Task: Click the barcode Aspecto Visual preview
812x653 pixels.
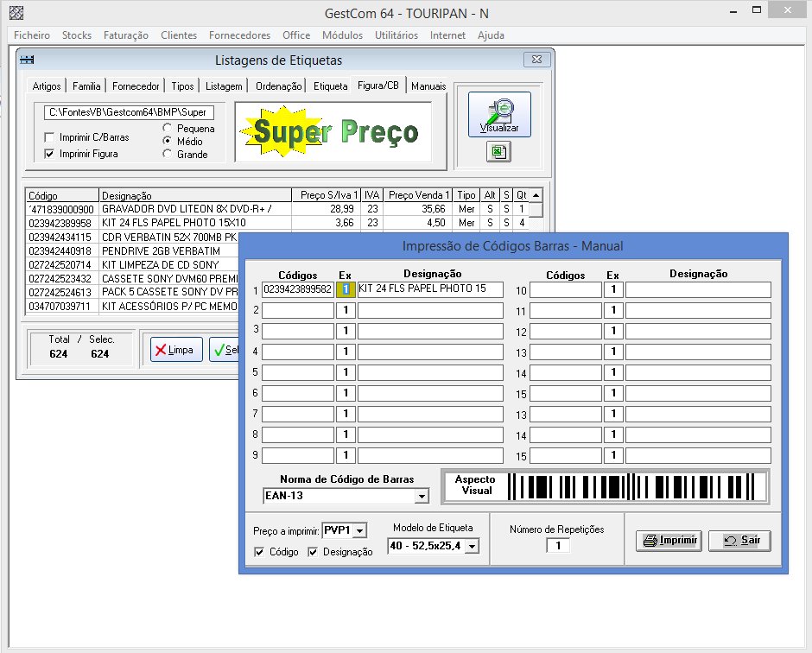Action: point(636,486)
